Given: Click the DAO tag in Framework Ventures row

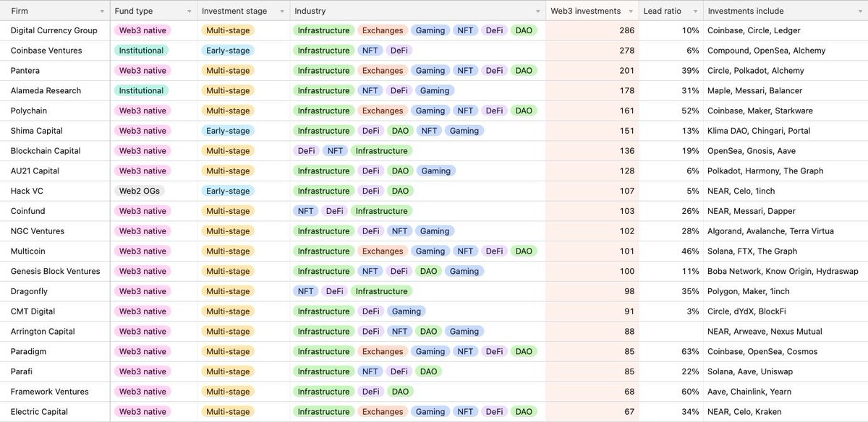Looking at the screenshot, I should click(400, 392).
